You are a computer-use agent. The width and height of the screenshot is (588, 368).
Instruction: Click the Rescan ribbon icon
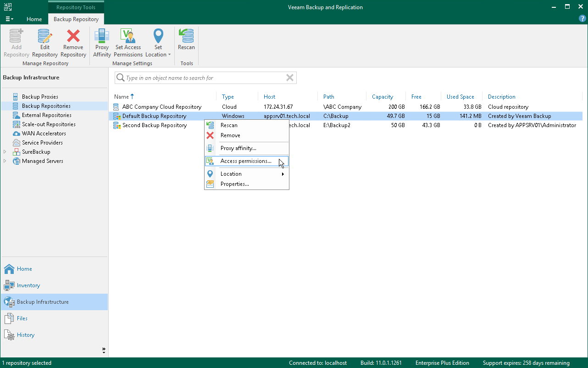click(x=186, y=36)
